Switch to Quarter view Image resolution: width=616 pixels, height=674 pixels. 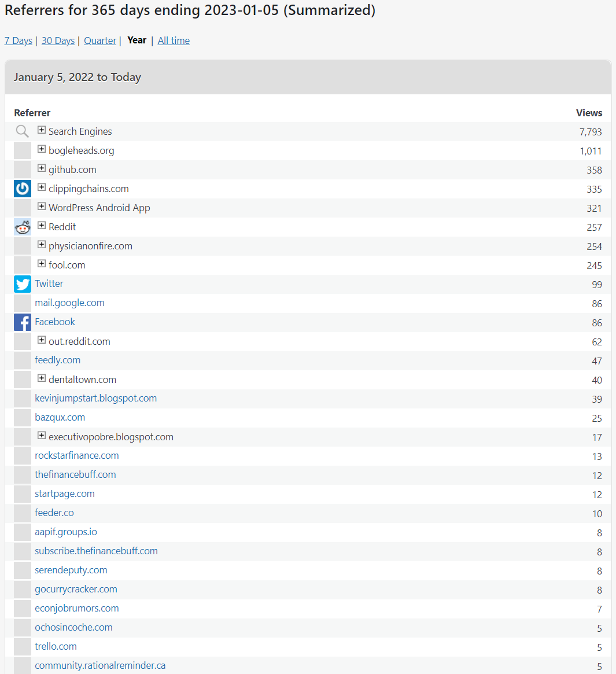[x=100, y=40]
